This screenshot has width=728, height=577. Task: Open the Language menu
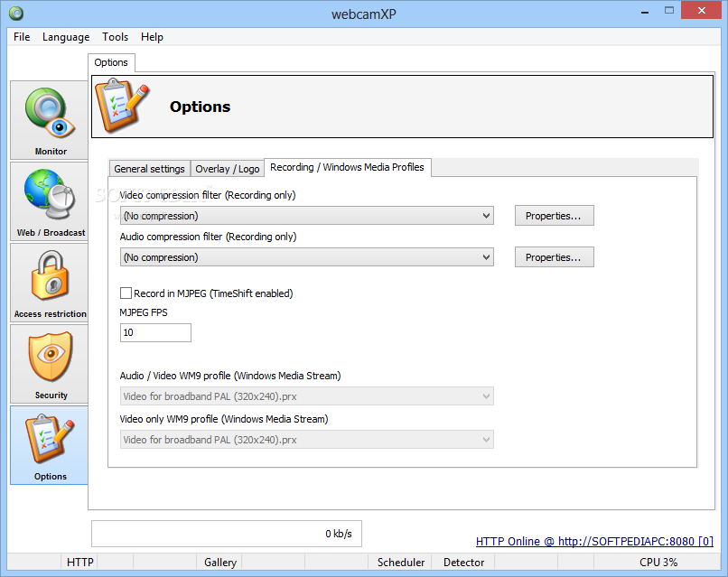pyautogui.click(x=66, y=37)
